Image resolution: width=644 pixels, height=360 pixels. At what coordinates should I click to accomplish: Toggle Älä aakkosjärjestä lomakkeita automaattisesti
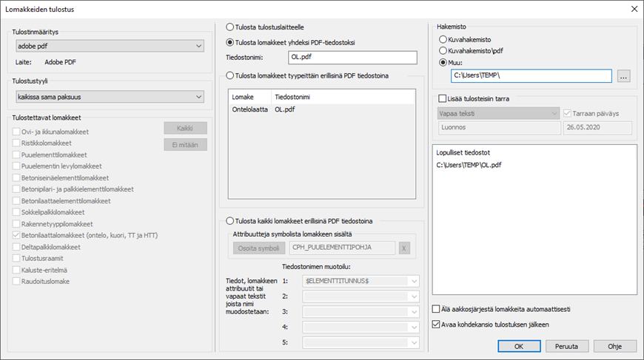point(436,309)
